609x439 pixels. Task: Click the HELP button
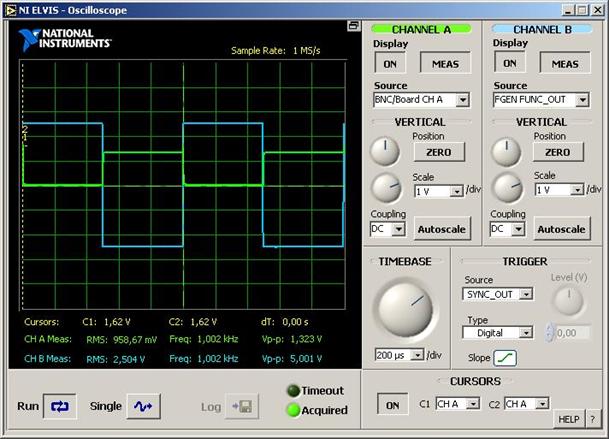pos(569,419)
